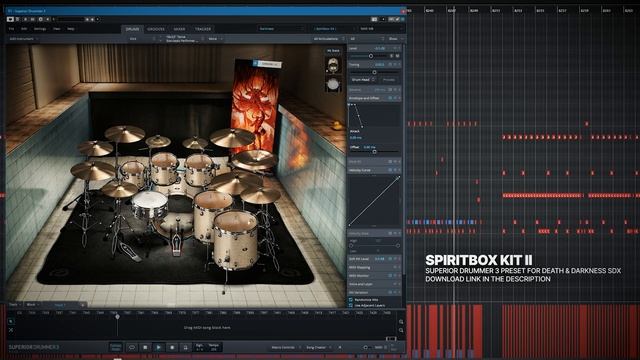The width and height of the screenshot is (640, 360).
Task: Toggle the Loop button in transport bar
Action: coord(131,347)
